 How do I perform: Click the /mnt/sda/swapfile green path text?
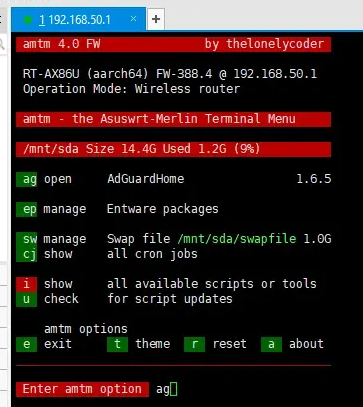coord(237,239)
